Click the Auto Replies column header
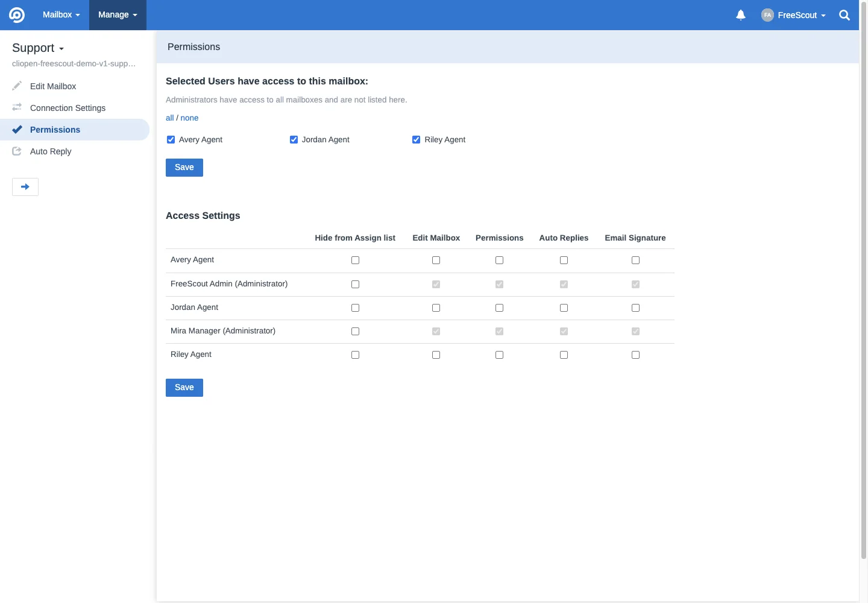This screenshot has width=868, height=603. (564, 238)
